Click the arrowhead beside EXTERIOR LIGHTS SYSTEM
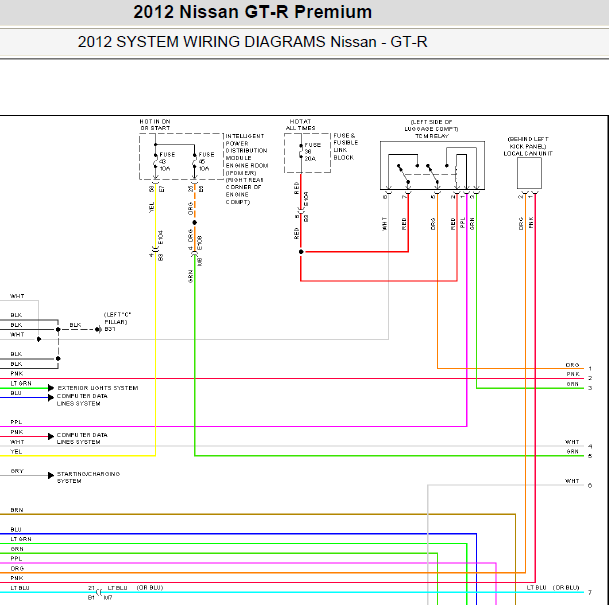The image size is (609, 605). tap(51, 388)
